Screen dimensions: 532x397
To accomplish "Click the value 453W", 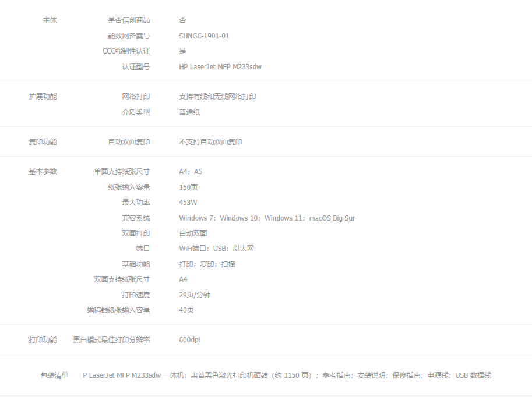I will click(188, 203).
